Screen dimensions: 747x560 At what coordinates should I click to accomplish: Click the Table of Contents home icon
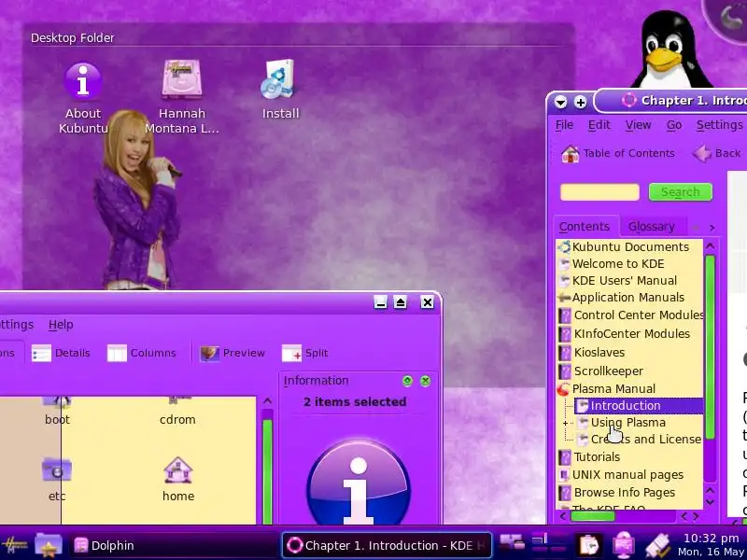[x=570, y=153]
